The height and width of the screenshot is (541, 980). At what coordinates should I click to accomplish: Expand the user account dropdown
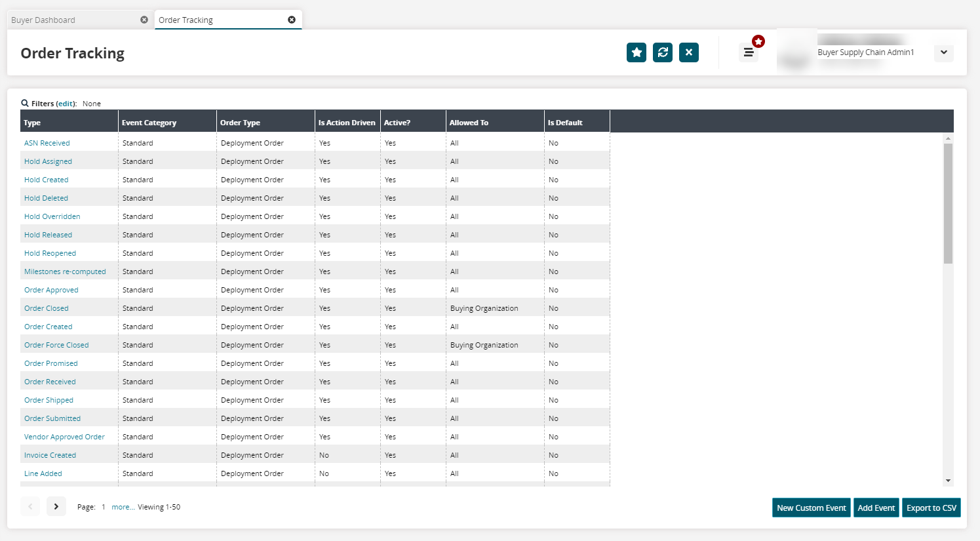pyautogui.click(x=943, y=52)
